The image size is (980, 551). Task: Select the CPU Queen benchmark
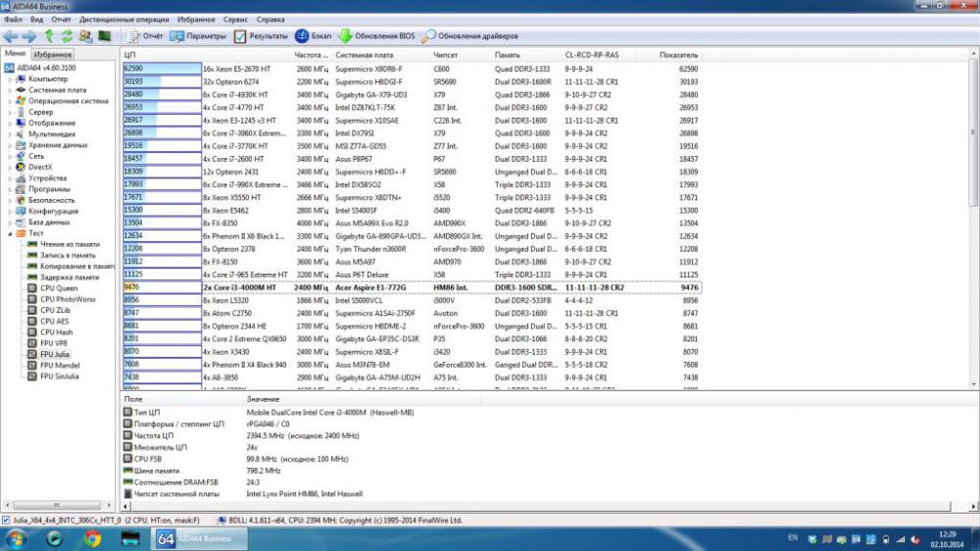click(x=53, y=288)
